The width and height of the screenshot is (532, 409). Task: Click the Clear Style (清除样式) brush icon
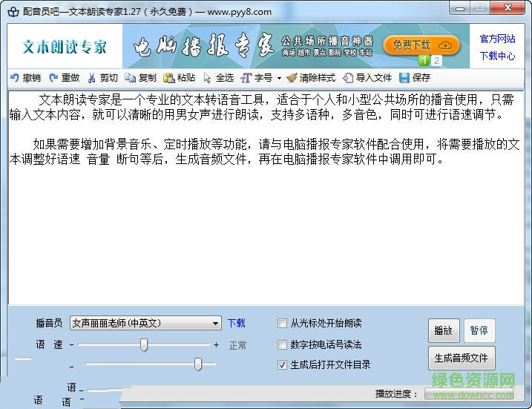(x=292, y=78)
